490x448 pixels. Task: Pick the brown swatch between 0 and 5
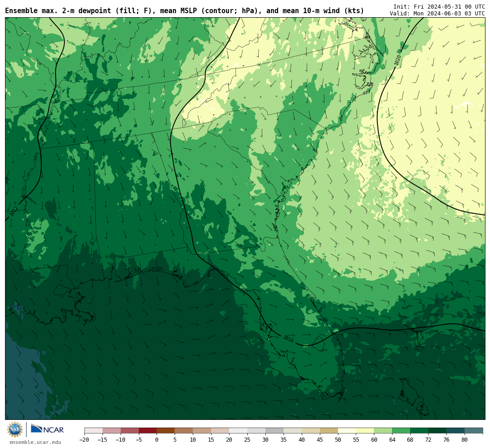click(166, 431)
